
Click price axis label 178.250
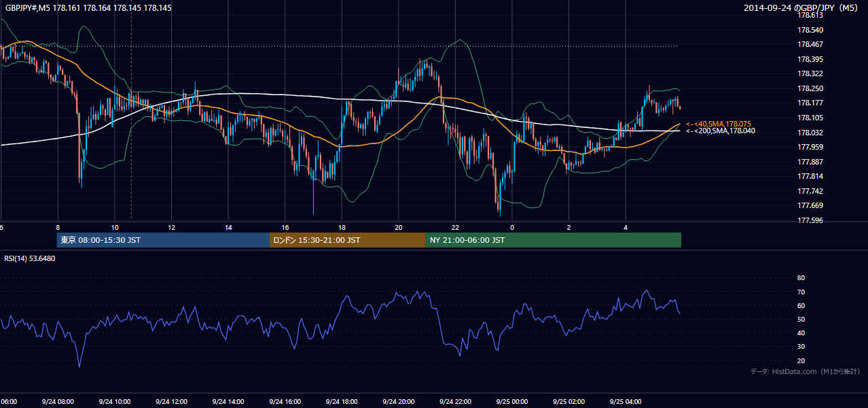tap(810, 88)
